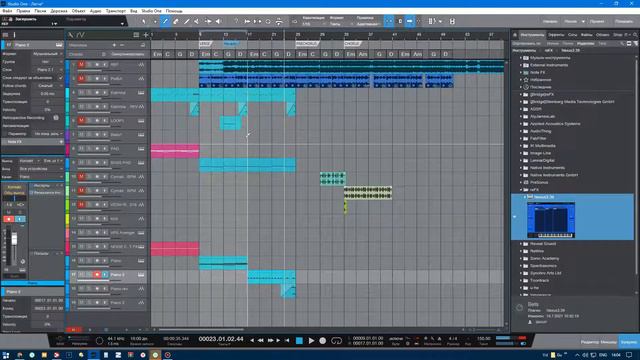The width and height of the screenshot is (640, 360).
Task: Toggle record arm on the Piano 2 track
Action: tap(97, 275)
